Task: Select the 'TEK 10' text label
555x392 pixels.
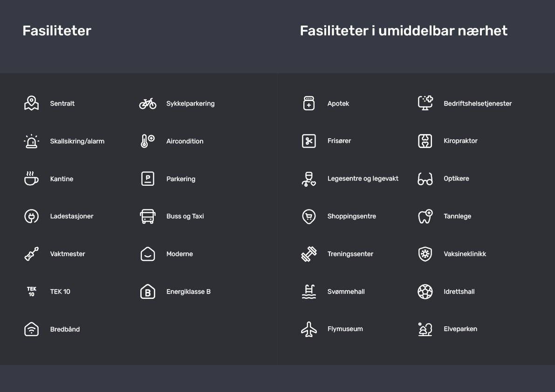Action: pos(60,291)
